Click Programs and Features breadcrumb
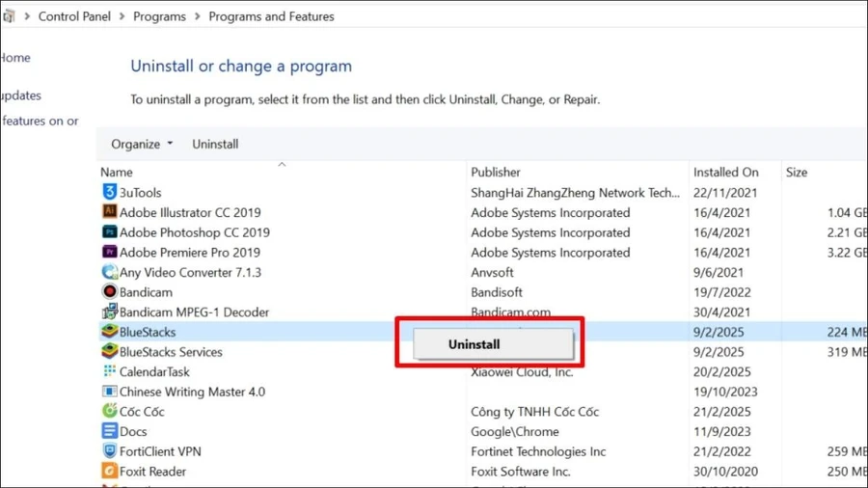868x488 pixels. pos(271,16)
